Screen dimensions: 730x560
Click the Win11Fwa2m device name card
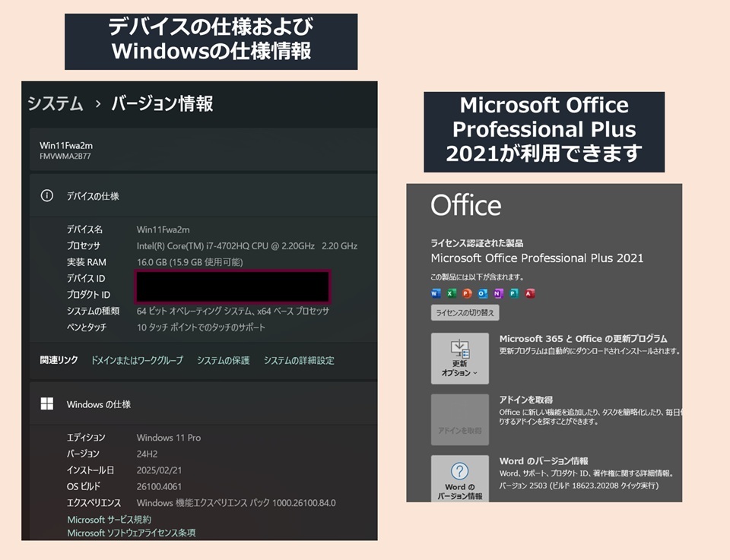pyautogui.click(x=204, y=150)
